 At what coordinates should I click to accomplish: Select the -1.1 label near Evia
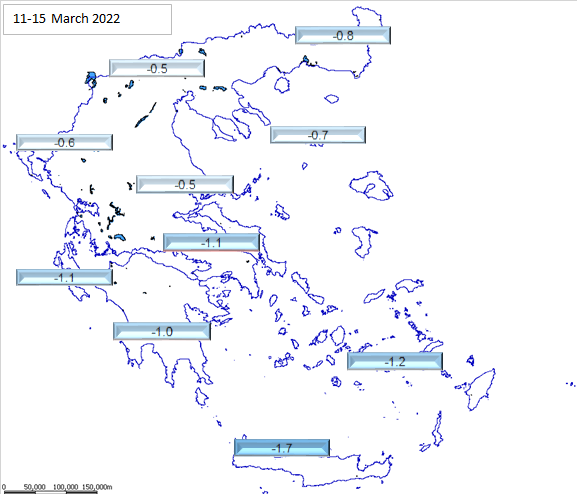click(211, 242)
